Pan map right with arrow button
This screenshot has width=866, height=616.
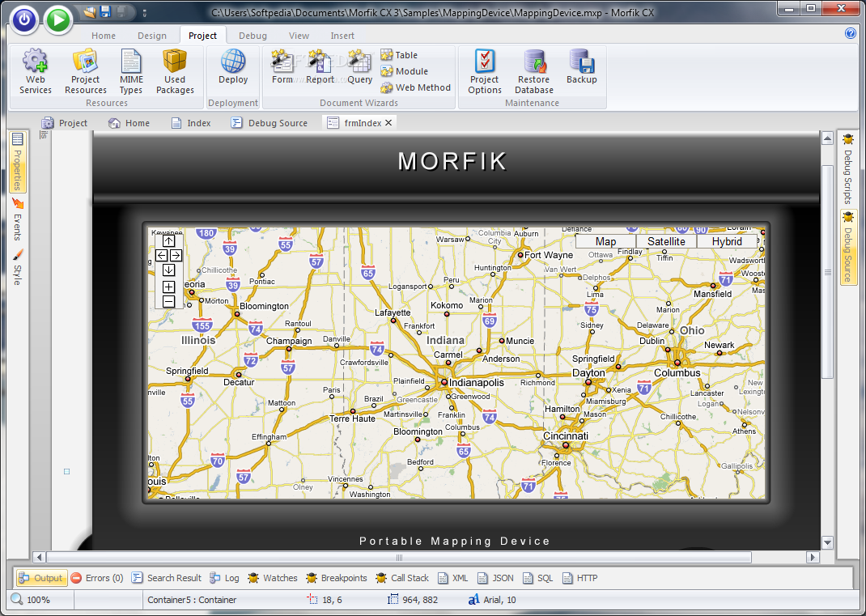tap(176, 255)
